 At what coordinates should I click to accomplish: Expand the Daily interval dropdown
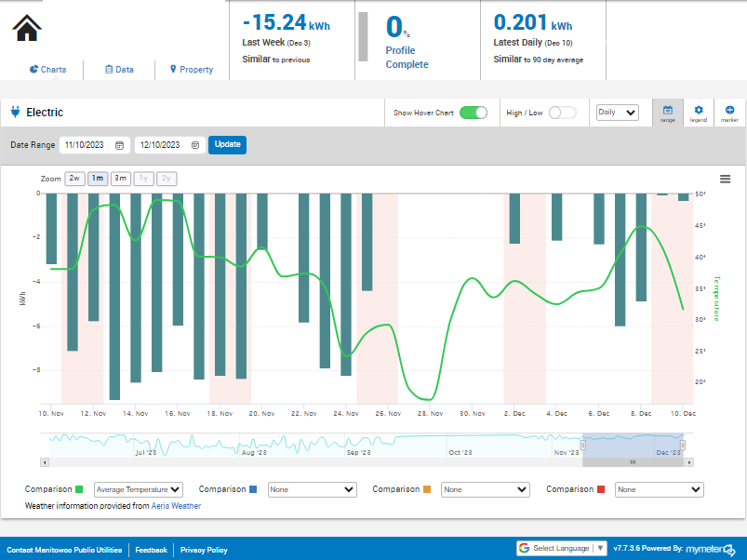[618, 113]
